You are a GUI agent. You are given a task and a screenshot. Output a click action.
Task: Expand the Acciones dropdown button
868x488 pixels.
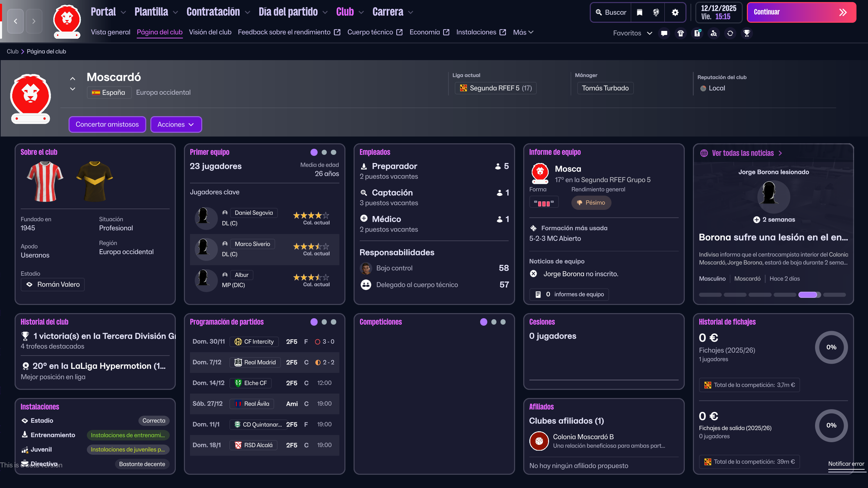(x=176, y=124)
